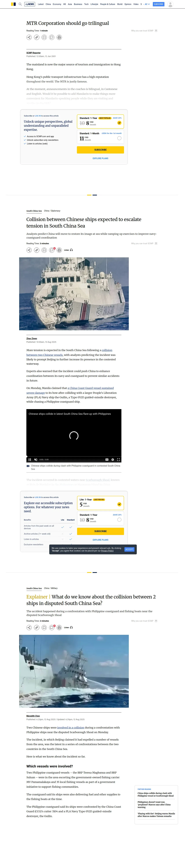Open comments on the Explainer article
185x868 pixels.
click(x=52, y=627)
